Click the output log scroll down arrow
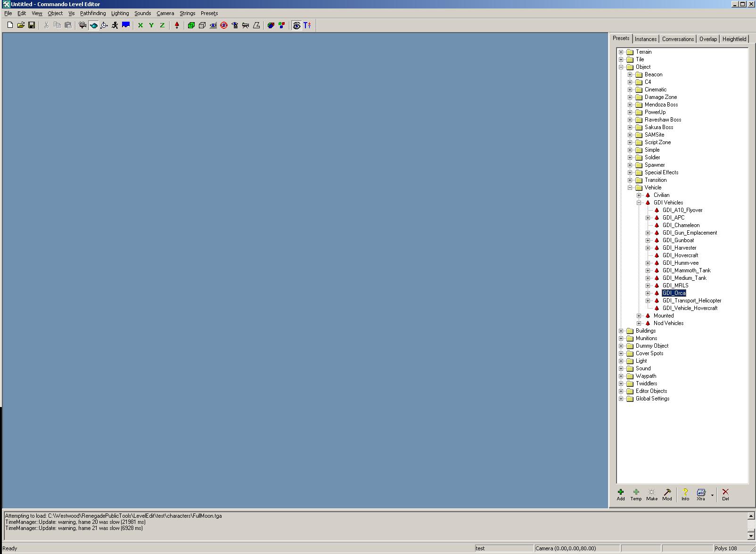Viewport: 756px width, 554px height. click(x=751, y=536)
